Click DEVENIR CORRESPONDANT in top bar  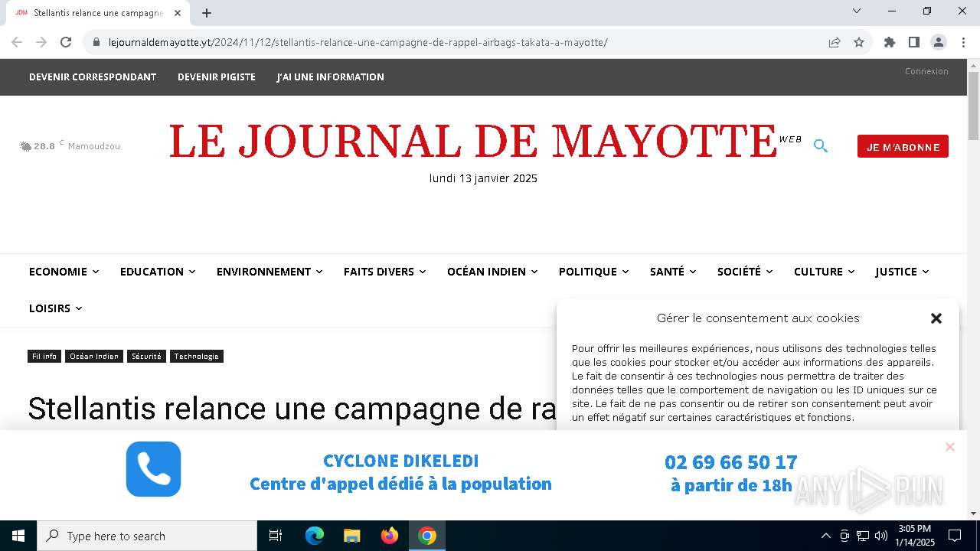click(93, 77)
